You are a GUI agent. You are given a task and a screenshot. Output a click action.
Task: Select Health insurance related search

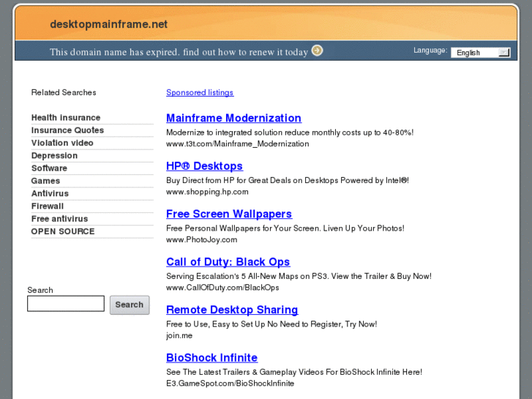66,117
